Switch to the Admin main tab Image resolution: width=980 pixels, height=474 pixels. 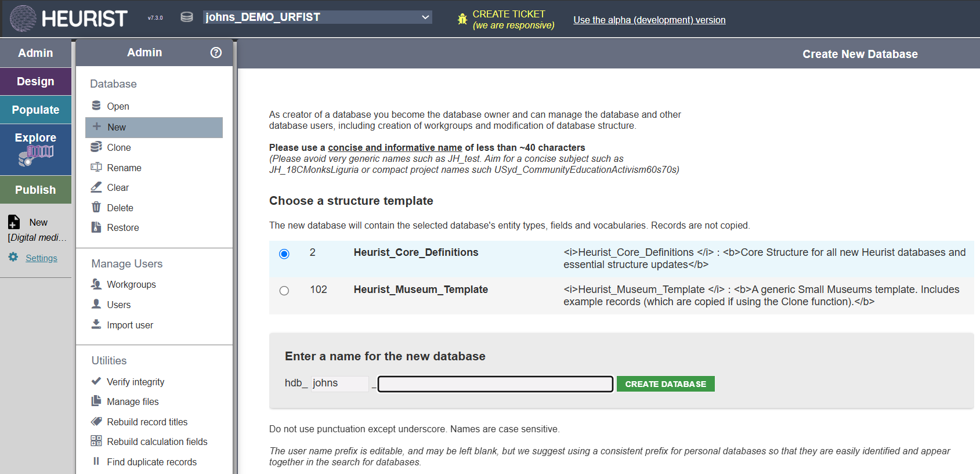(35, 53)
